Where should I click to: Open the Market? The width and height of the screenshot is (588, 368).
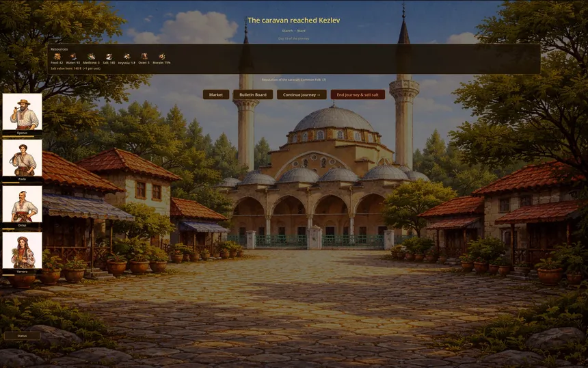(x=216, y=94)
